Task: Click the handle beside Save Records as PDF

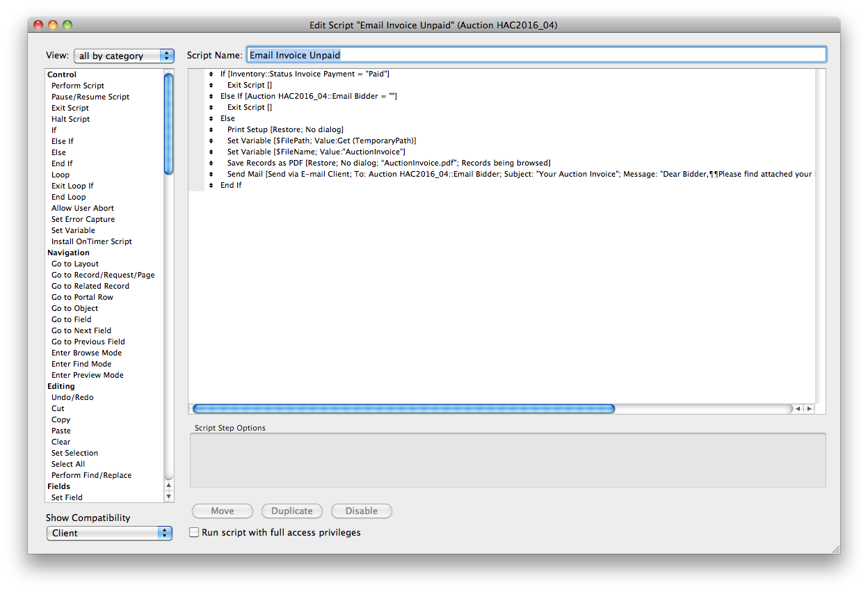Action: (211, 163)
